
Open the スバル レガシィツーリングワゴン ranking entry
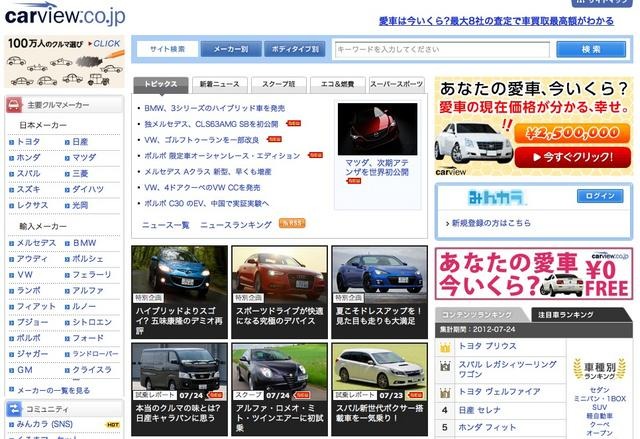(x=507, y=368)
